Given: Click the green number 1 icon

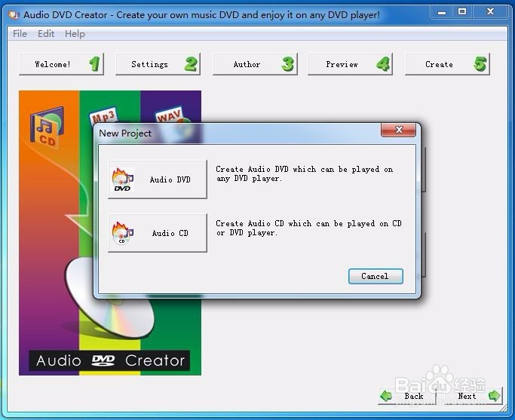Looking at the screenshot, I should coord(94,63).
